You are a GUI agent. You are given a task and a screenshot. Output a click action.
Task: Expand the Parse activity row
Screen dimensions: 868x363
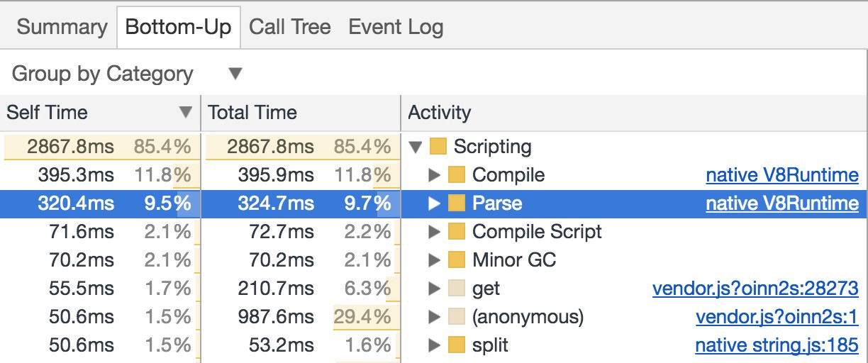(x=434, y=203)
